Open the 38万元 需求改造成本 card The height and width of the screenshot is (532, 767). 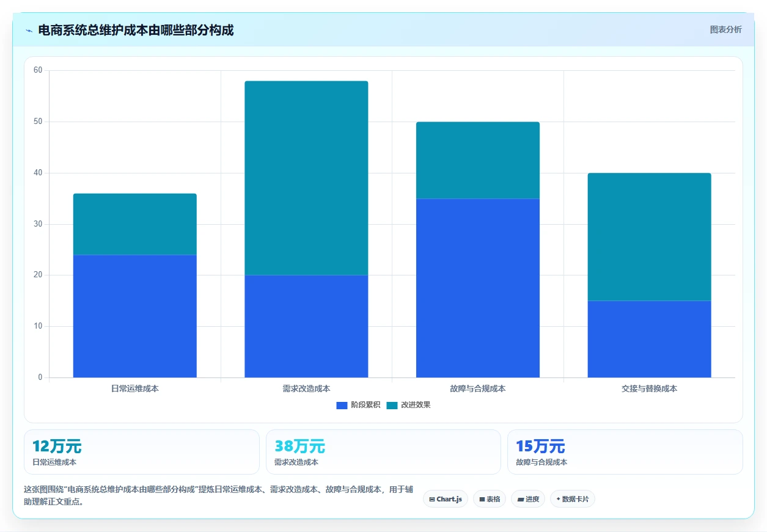[x=383, y=452]
